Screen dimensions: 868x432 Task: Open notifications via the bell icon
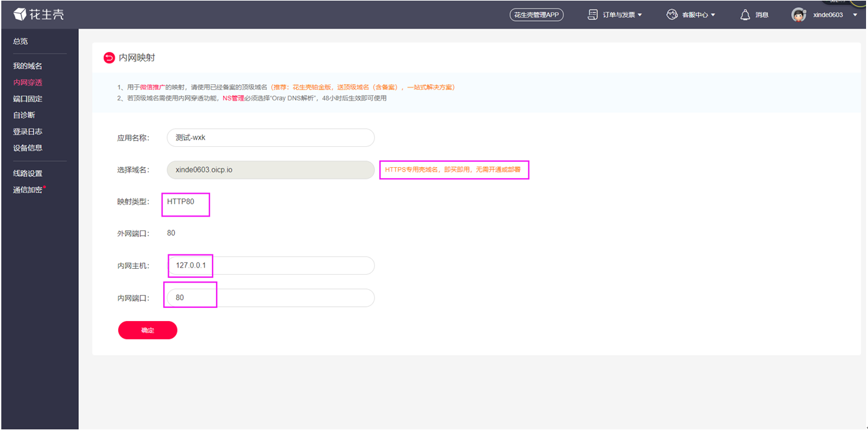pyautogui.click(x=745, y=14)
